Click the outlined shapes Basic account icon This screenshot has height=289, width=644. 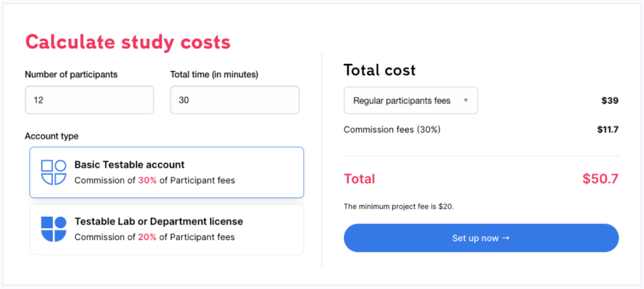coord(54,172)
